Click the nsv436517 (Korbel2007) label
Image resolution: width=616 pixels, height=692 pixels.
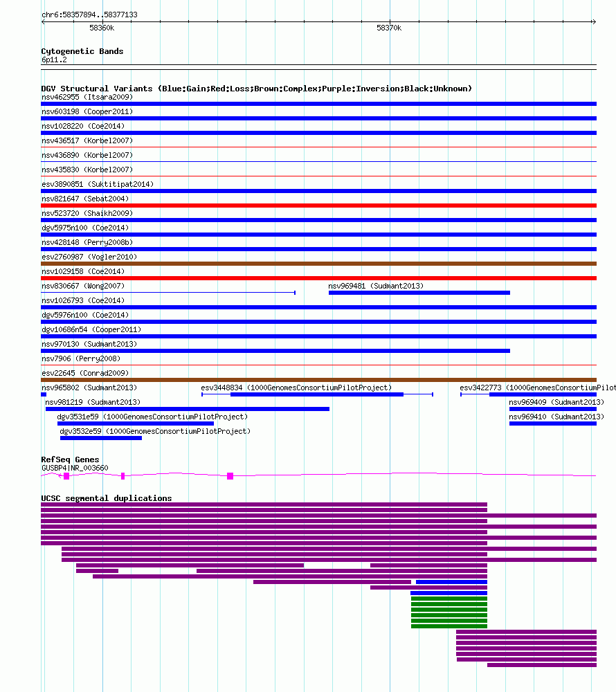pos(87,140)
